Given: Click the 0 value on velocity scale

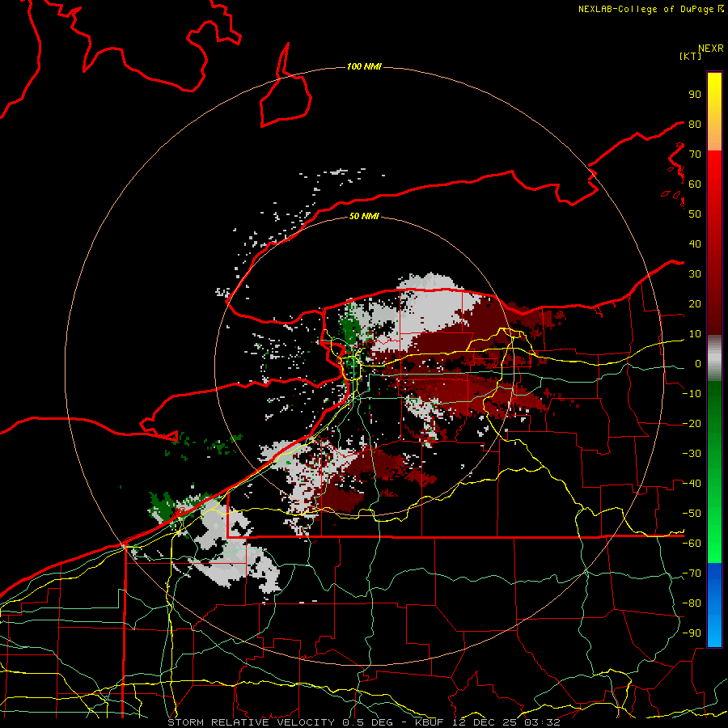Looking at the screenshot, I should pyautogui.click(x=698, y=364).
